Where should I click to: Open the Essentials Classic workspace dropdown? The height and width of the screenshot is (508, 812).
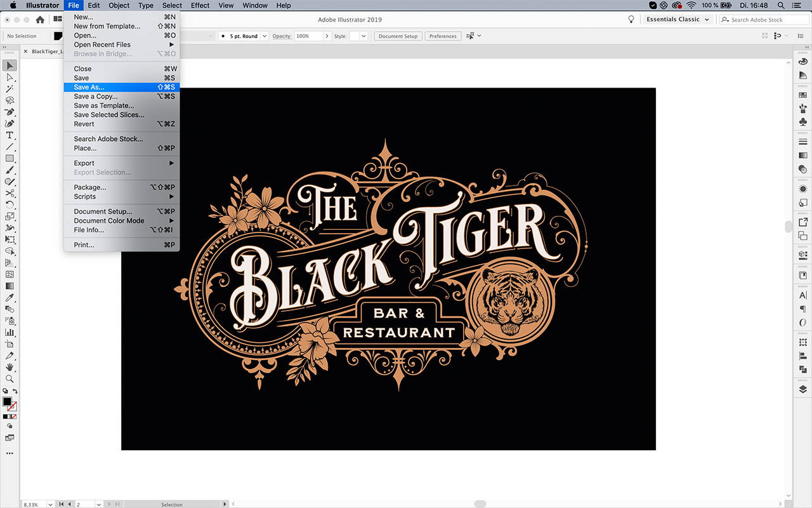click(x=677, y=20)
